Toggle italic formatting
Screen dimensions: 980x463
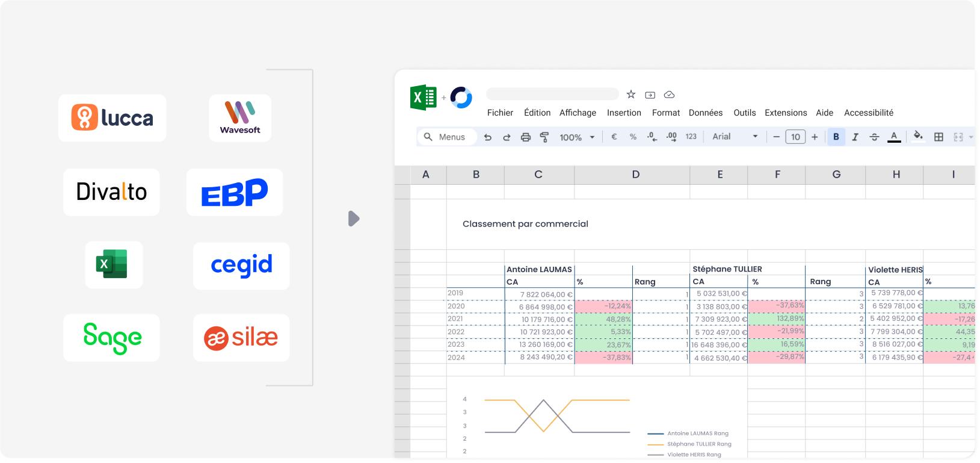pos(855,137)
